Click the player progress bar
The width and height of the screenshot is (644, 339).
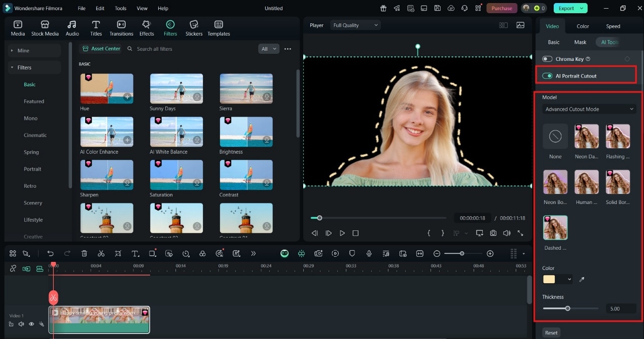(378, 218)
